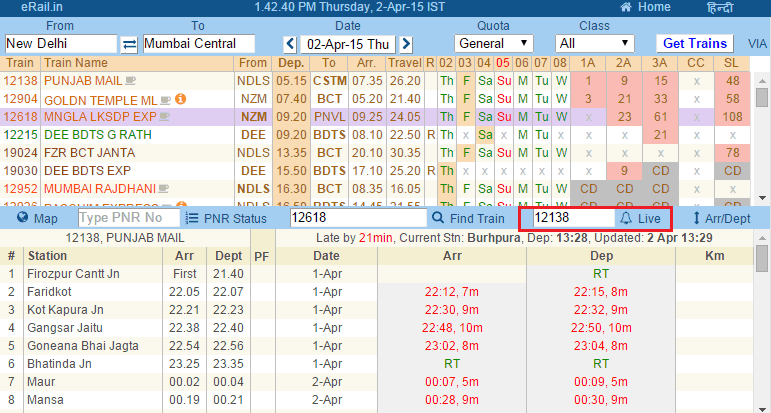Click the SL class column header

coord(732,63)
